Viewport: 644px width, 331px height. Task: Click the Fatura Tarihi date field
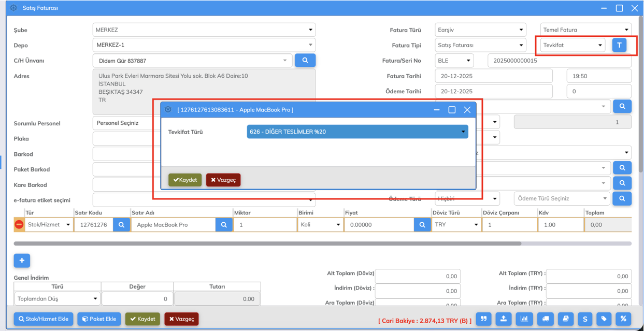pyautogui.click(x=493, y=76)
